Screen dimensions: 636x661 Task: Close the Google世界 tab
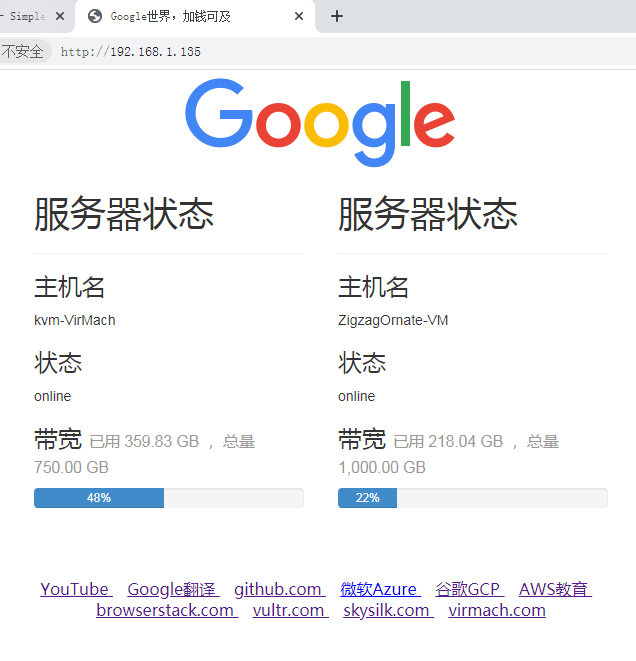point(299,16)
